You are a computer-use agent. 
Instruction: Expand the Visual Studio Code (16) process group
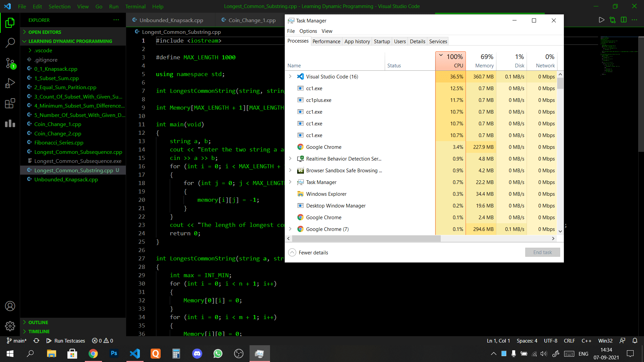click(290, 76)
